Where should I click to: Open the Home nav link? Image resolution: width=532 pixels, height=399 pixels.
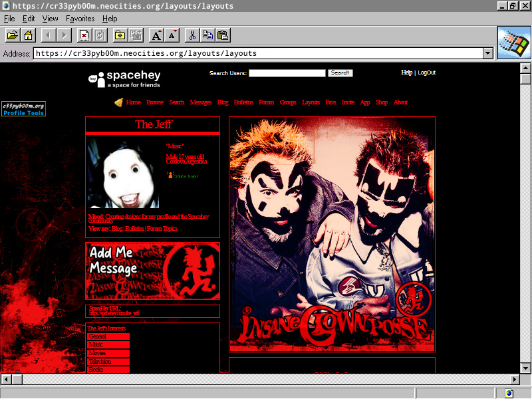[134, 102]
